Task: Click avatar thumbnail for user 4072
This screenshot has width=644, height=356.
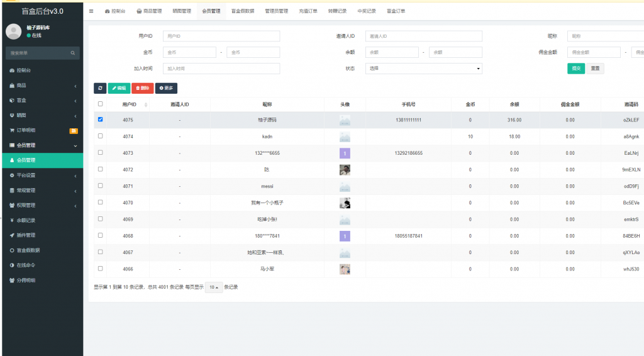Action: 345,170
